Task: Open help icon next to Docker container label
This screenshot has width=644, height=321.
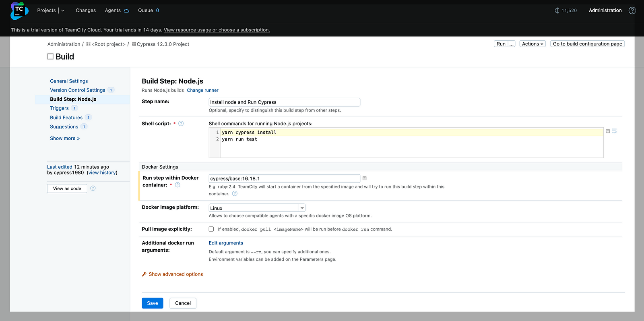Action: coord(178,185)
